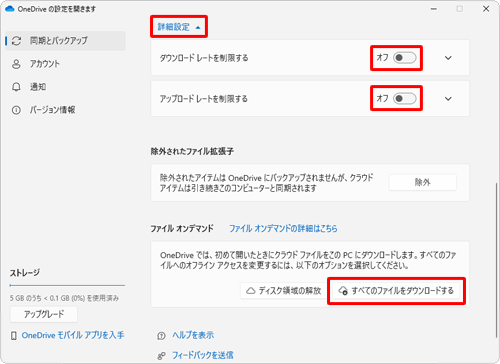
Task: Collapse the 詳細設定 section
Action: point(179,27)
